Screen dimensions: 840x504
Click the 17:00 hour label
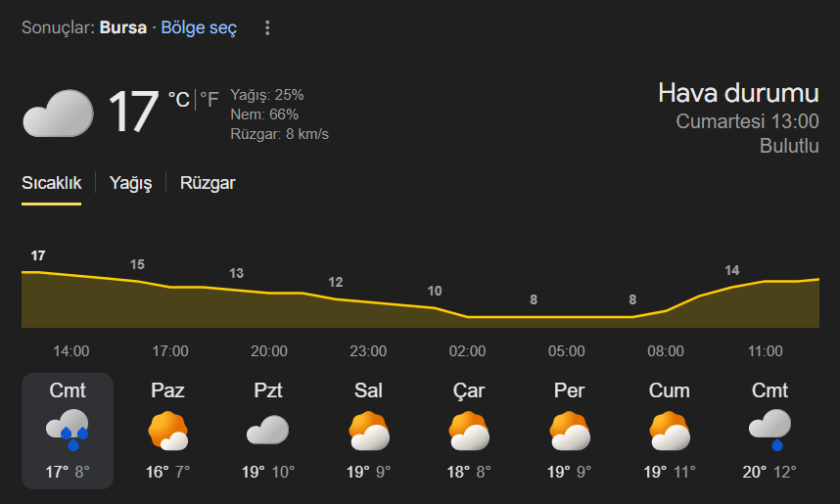click(170, 351)
